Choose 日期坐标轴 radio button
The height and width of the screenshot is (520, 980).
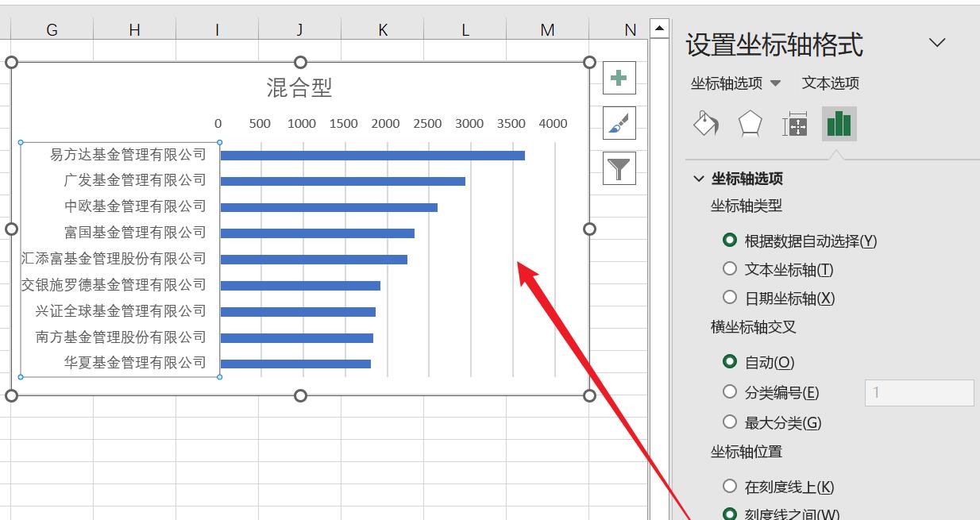(x=730, y=297)
